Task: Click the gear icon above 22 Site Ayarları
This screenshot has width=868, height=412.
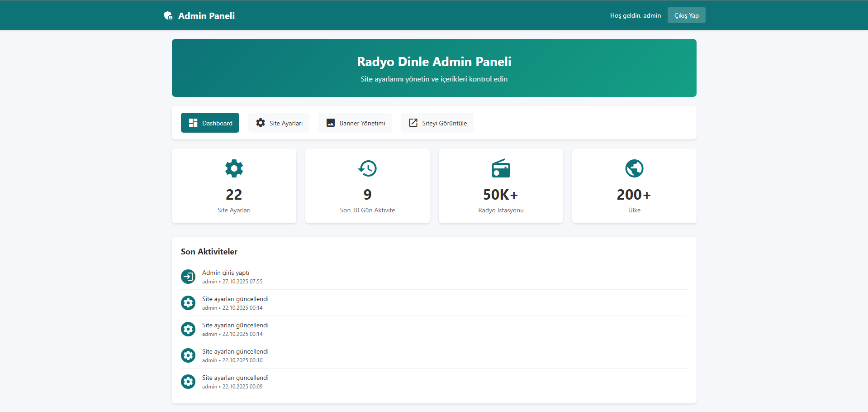Action: (234, 168)
